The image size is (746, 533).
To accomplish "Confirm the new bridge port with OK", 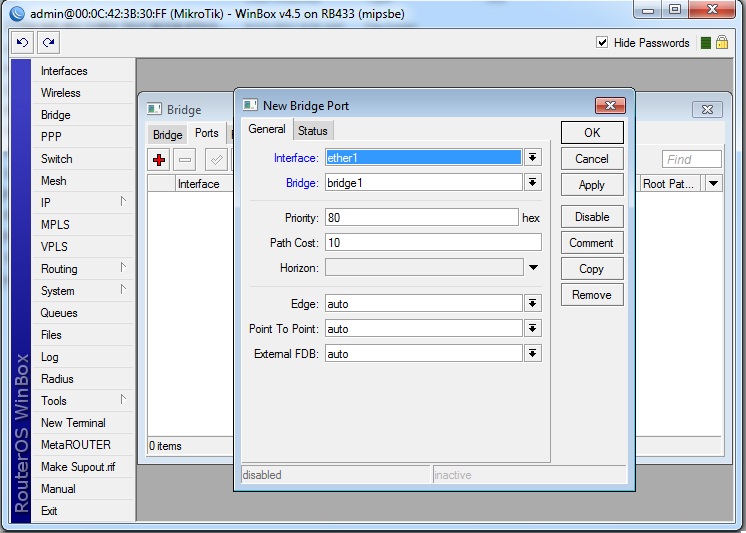I will tap(592, 132).
